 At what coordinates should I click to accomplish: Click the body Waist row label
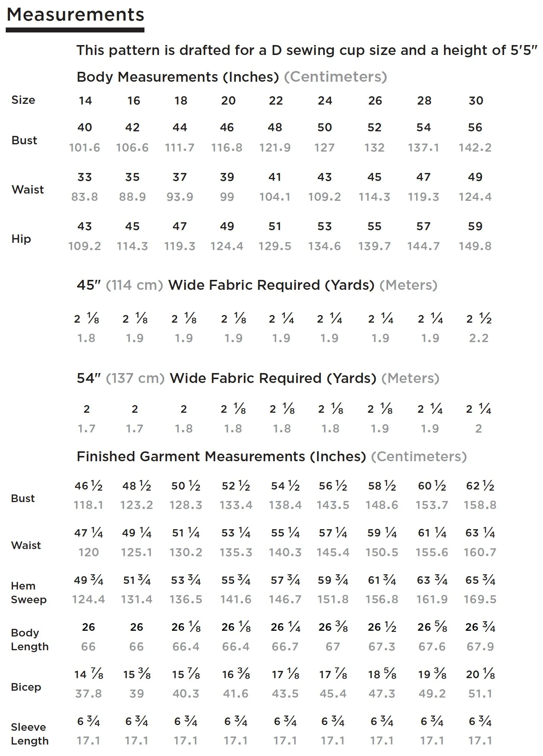pyautogui.click(x=28, y=189)
